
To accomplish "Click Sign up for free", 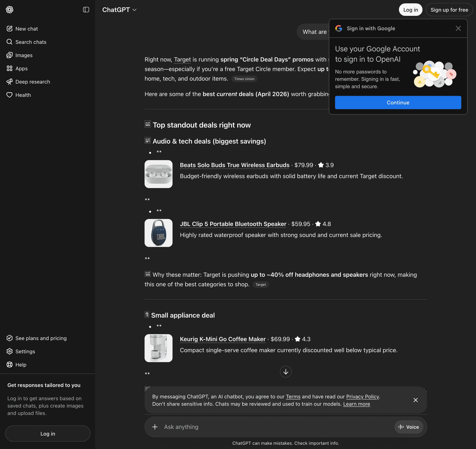I will pos(449,10).
